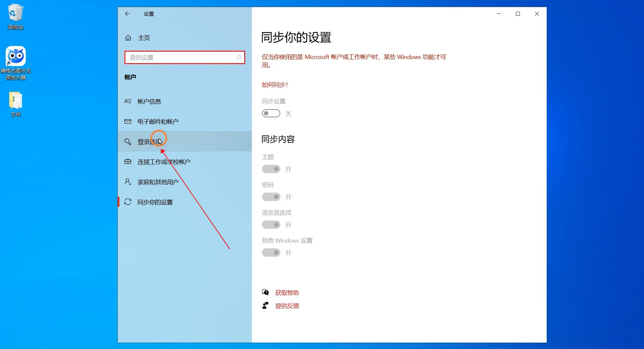Click the envelope icon for 电子邮件和帐户

point(128,121)
